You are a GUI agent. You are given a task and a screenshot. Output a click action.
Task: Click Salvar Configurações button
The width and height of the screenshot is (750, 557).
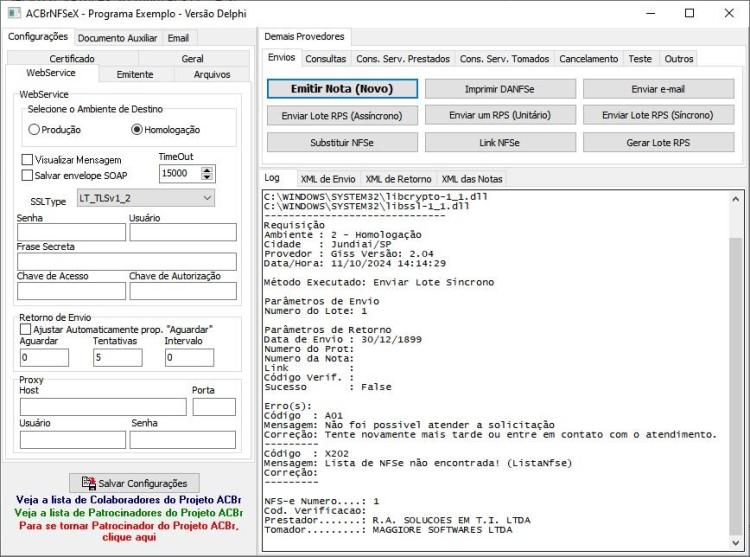[x=134, y=483]
